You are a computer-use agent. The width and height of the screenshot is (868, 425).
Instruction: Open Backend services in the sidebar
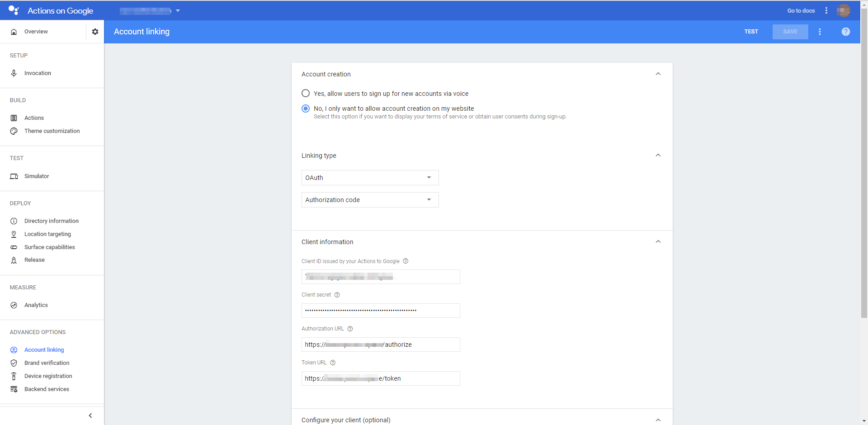[x=47, y=389]
